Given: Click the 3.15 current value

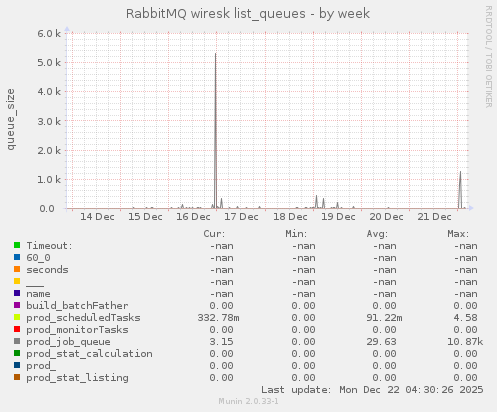Looking at the screenshot, I should pos(221,342).
